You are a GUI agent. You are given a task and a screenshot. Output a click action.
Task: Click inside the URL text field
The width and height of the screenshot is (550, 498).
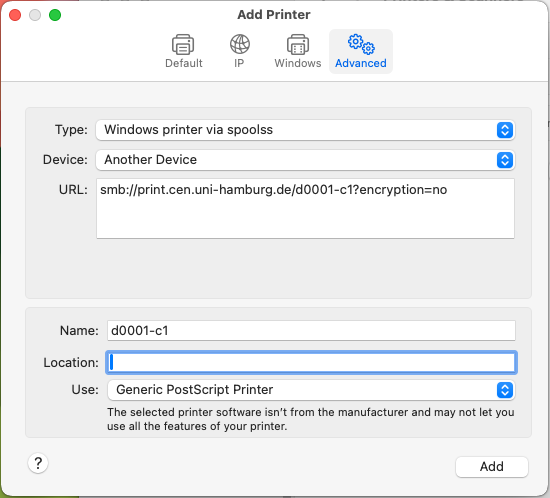point(305,209)
